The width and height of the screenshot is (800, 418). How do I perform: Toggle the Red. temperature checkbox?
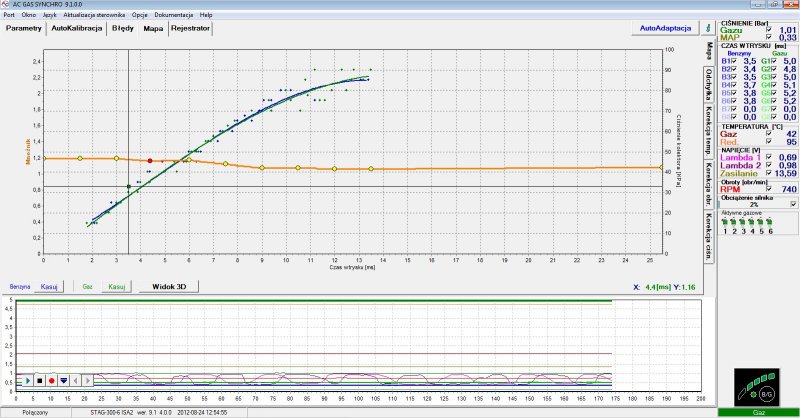[x=769, y=142]
